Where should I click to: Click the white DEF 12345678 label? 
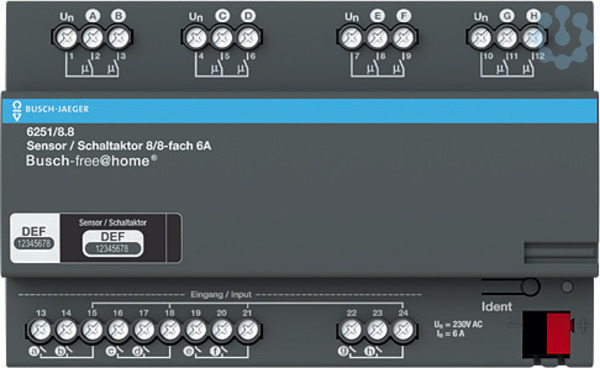point(35,238)
